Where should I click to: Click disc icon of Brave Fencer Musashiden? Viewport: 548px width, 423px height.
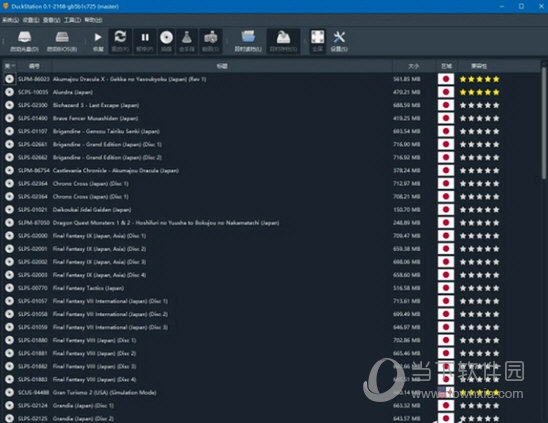(x=9, y=118)
